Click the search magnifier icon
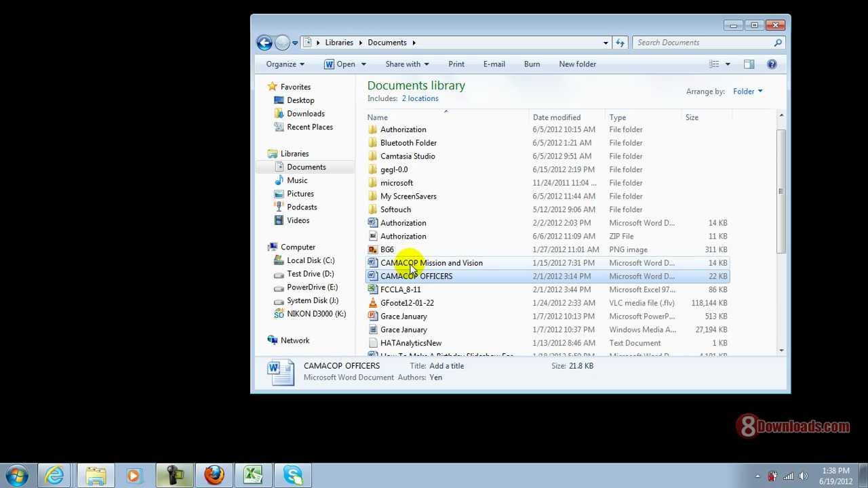This screenshot has height=488, width=868. click(x=778, y=43)
